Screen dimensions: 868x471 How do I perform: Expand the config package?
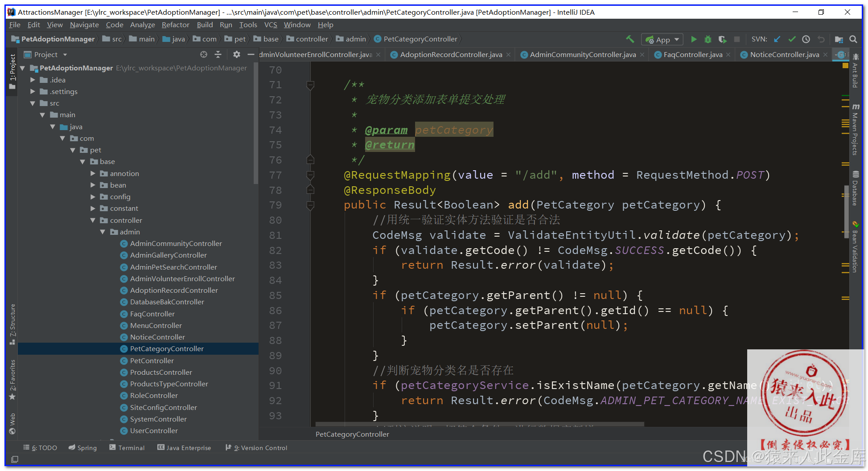coord(93,197)
